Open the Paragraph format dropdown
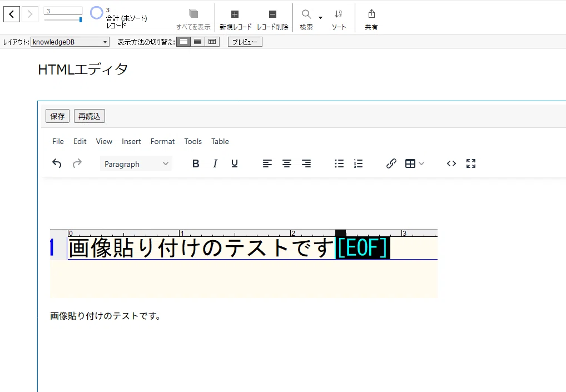The image size is (566, 392). click(136, 164)
